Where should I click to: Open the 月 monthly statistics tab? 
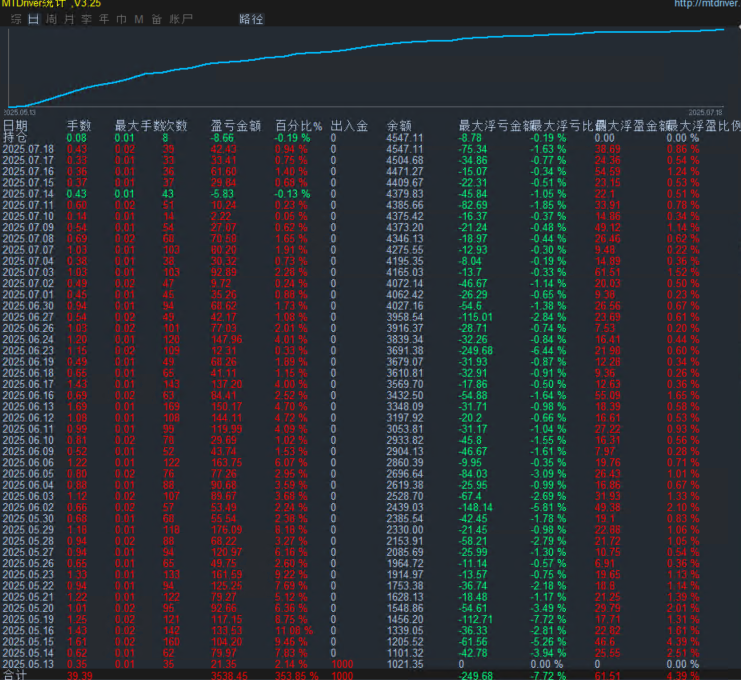coord(69,19)
